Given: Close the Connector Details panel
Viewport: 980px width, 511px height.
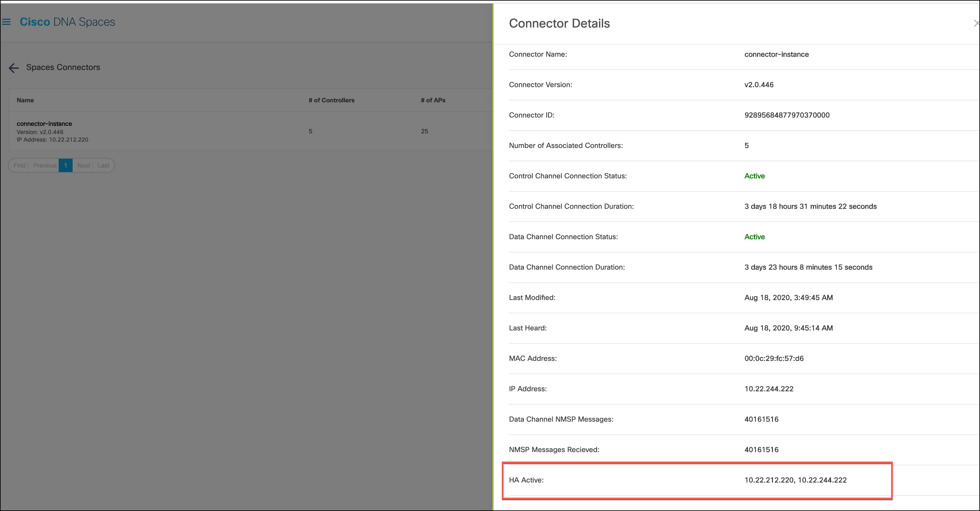Looking at the screenshot, I should pos(976,23).
